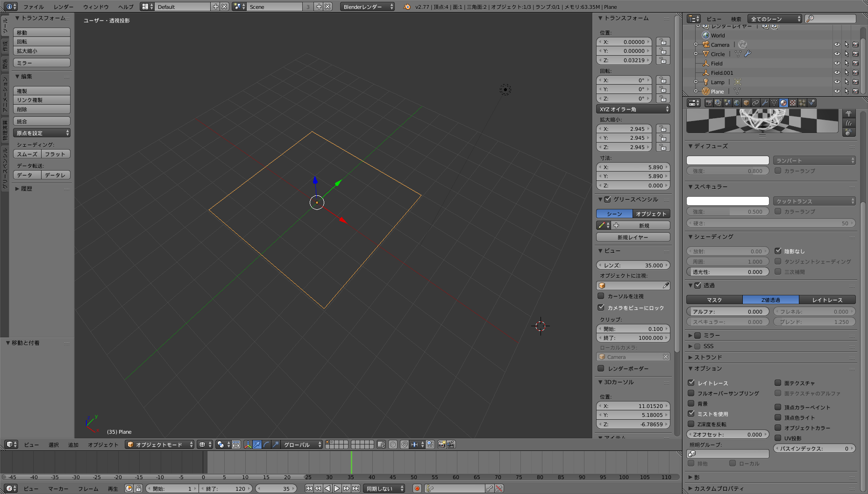Open the Help (ヘルプ) menu
The height and width of the screenshot is (494, 868).
point(126,7)
